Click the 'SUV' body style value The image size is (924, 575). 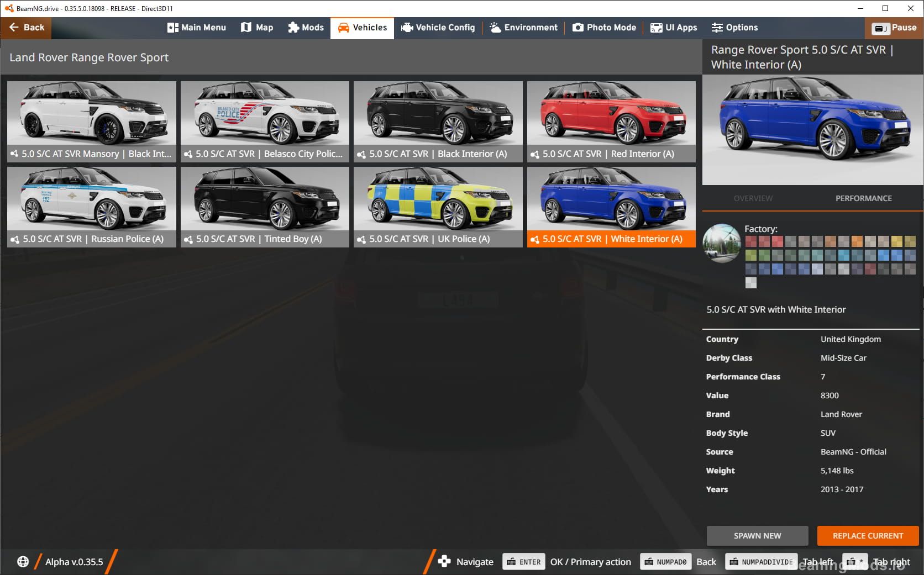point(828,433)
